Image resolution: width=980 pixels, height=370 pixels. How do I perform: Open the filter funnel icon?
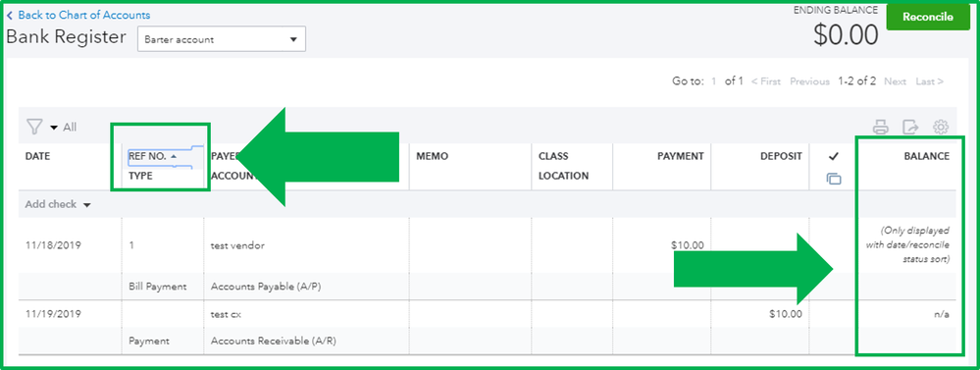click(x=33, y=127)
